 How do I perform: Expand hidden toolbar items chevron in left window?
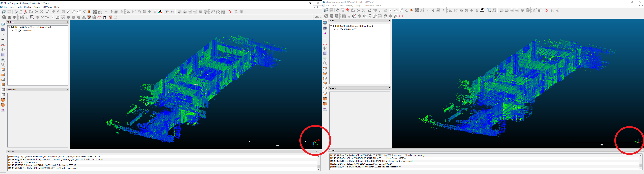(320, 17)
